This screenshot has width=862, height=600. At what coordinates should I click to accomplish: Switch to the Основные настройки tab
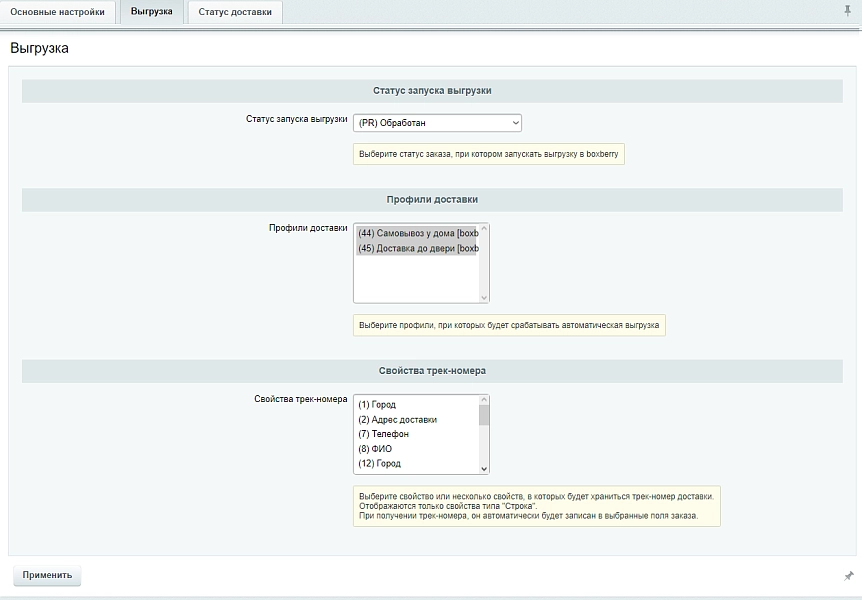click(57, 12)
